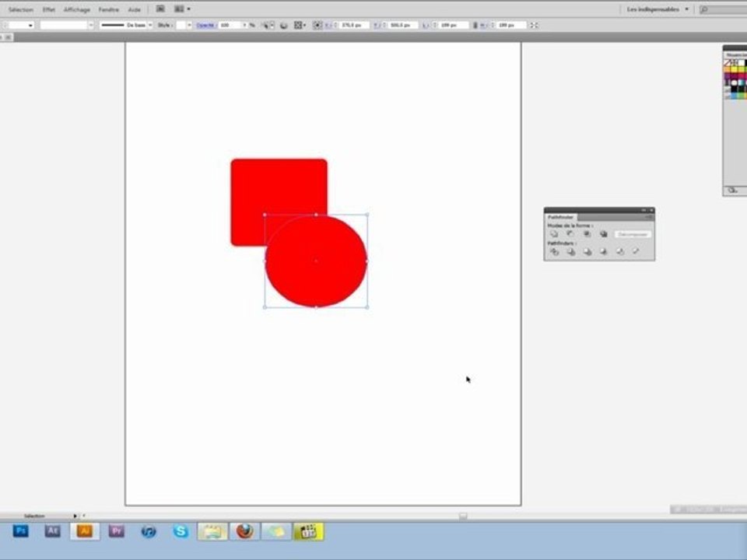Open the file explorer taskbar icon
The image size is (747, 560).
coord(212,531)
